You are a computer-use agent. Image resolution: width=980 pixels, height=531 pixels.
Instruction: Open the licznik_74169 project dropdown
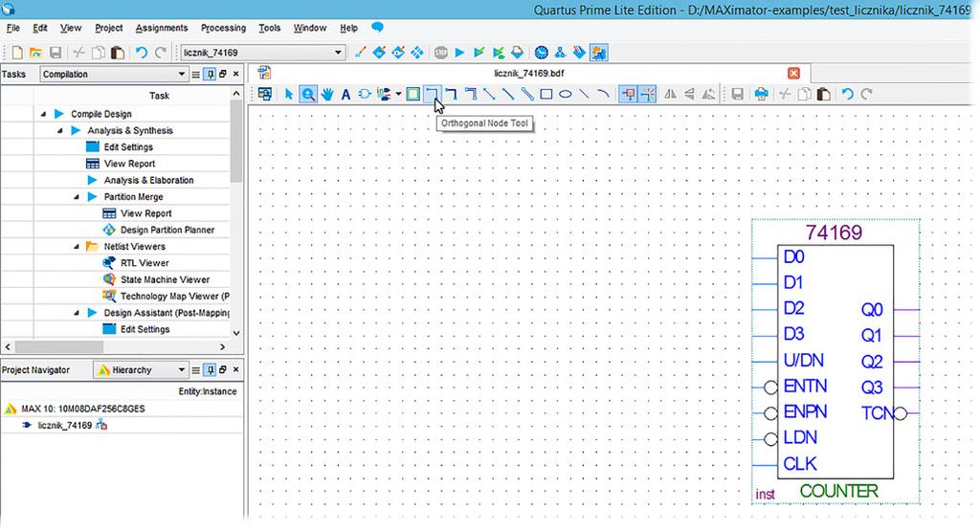pos(338,53)
